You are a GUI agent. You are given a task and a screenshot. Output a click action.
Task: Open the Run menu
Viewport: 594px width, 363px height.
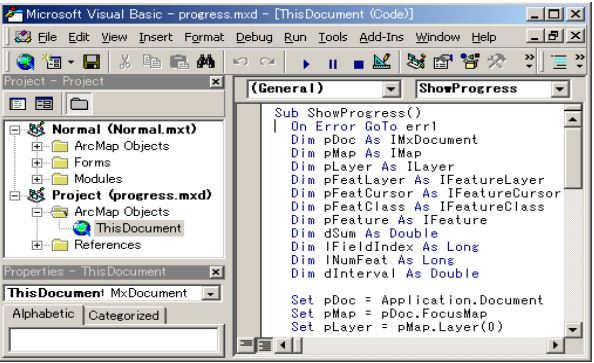coord(295,37)
